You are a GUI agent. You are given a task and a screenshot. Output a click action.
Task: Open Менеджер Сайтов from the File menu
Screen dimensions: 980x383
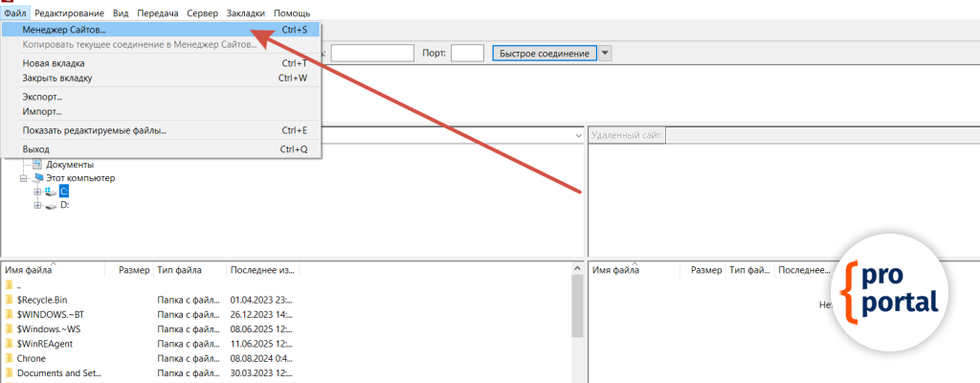coord(64,30)
